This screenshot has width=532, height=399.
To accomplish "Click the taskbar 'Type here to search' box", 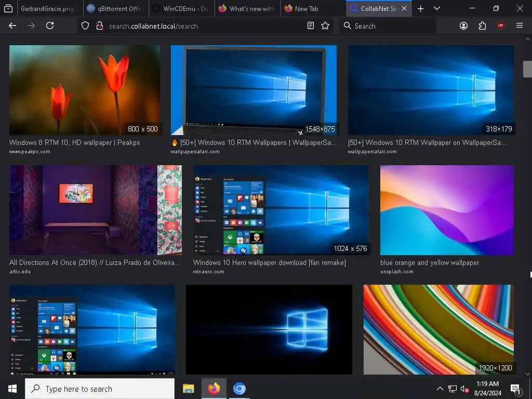I will [100, 389].
